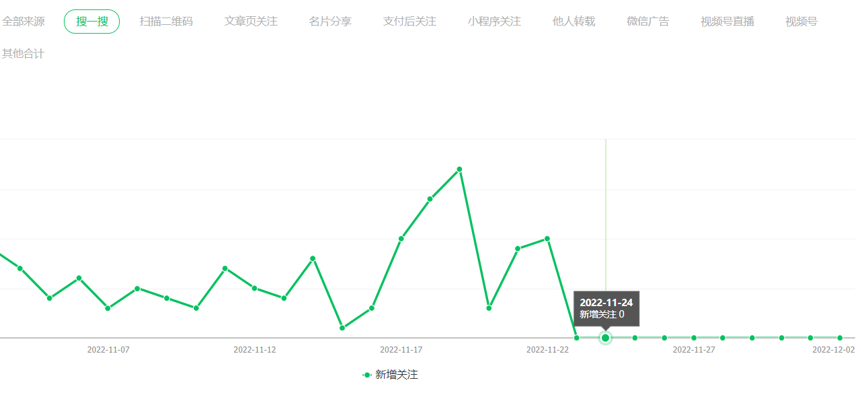
Task: Select the highlighted 2022-11-24 data point
Action: [605, 338]
